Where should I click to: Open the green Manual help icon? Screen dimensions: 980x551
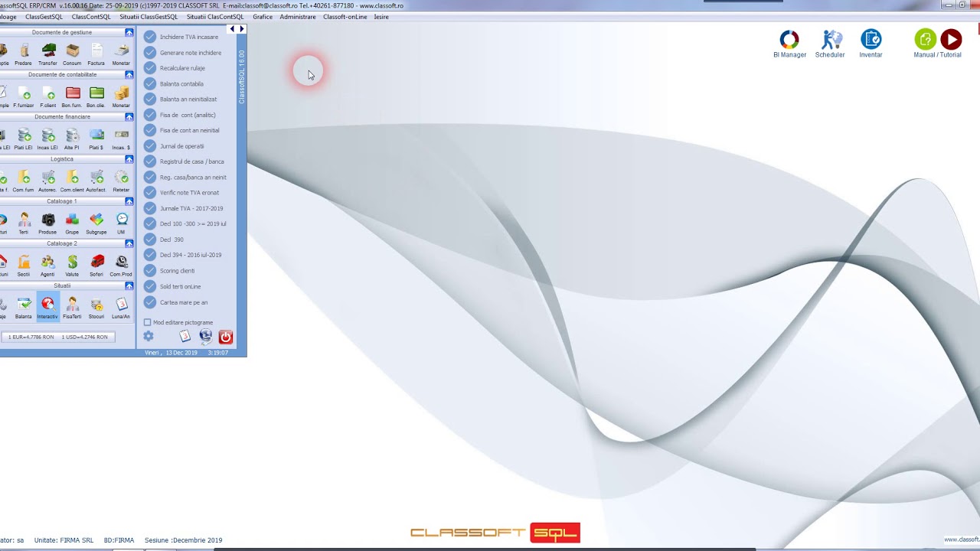click(925, 39)
